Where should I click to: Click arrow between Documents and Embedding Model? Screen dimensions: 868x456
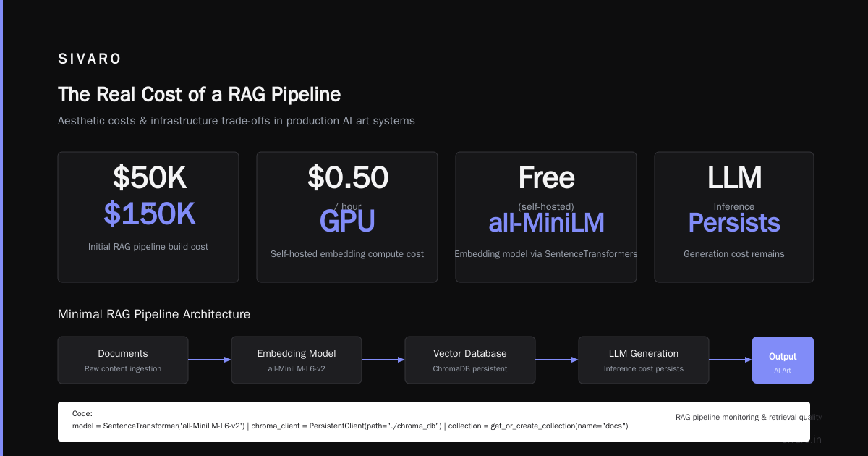(210, 360)
